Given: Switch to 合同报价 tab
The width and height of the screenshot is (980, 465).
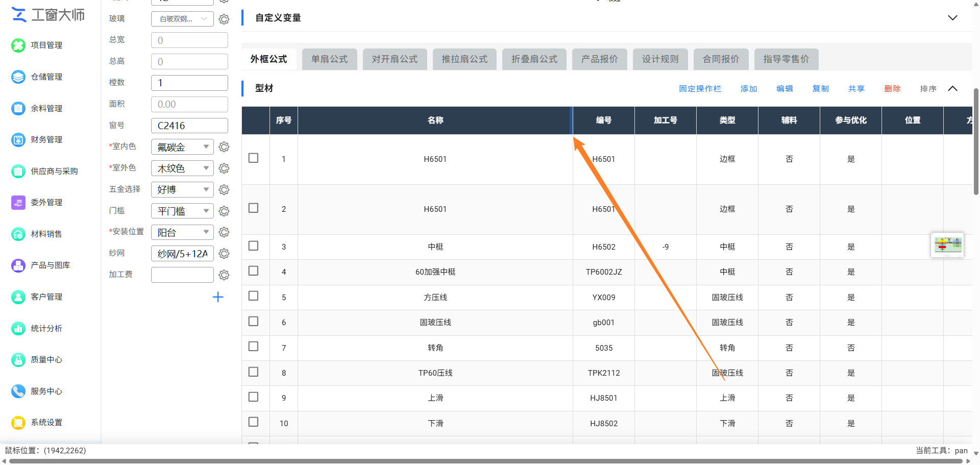Looking at the screenshot, I should [721, 59].
